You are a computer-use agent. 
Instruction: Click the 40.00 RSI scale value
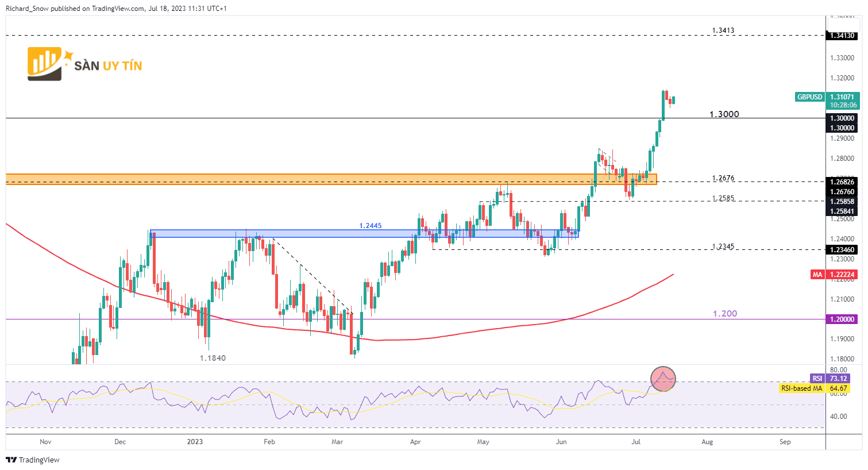[839, 417]
